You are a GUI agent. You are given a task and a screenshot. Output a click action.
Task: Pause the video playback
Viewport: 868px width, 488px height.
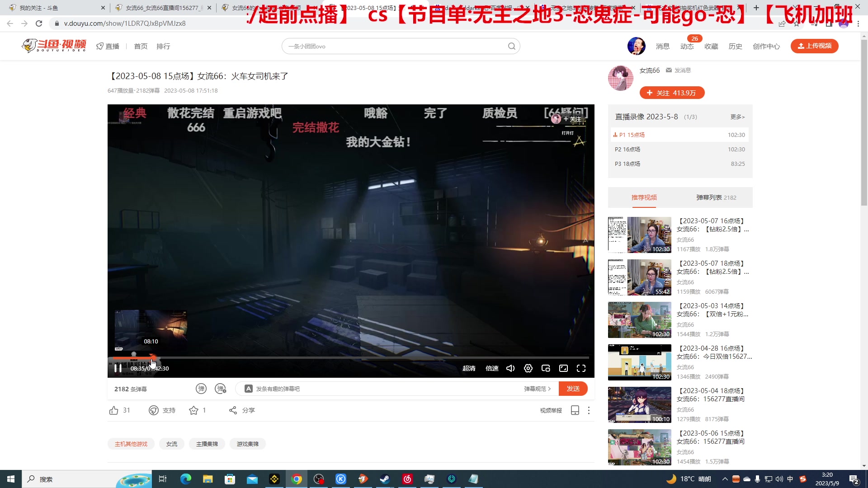tap(118, 368)
